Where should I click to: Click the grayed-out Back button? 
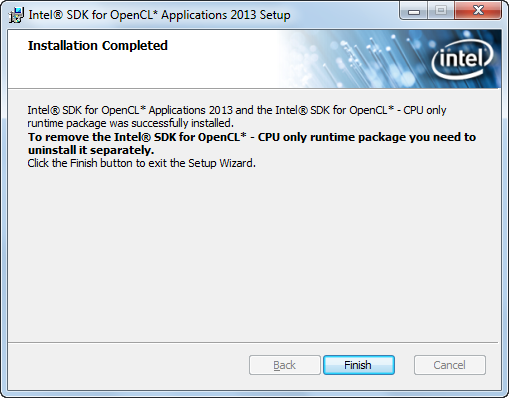285,365
